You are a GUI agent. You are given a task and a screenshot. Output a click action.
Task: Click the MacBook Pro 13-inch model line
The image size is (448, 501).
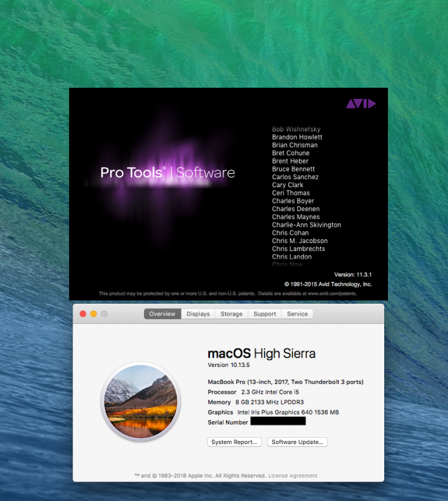click(285, 382)
